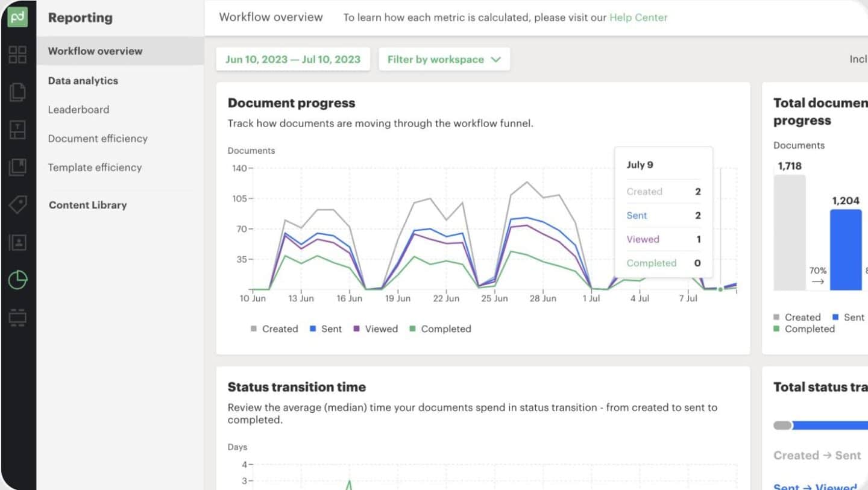Viewport: 868px width, 490px height.
Task: Open the Help Center link
Action: 638,17
